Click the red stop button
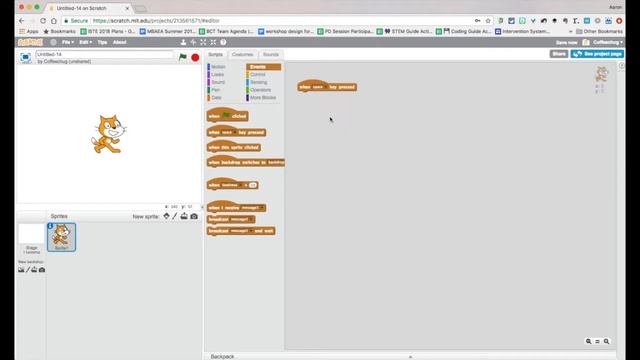640x360 pixels. tap(195, 58)
